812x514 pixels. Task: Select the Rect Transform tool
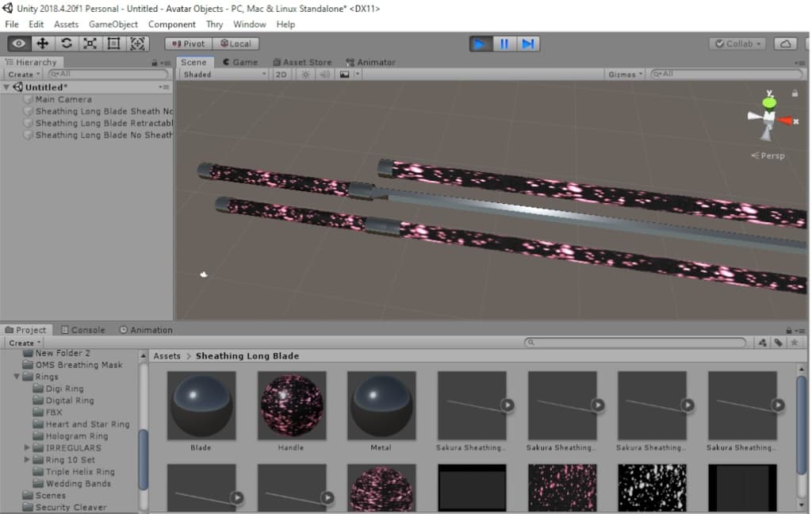coord(113,44)
